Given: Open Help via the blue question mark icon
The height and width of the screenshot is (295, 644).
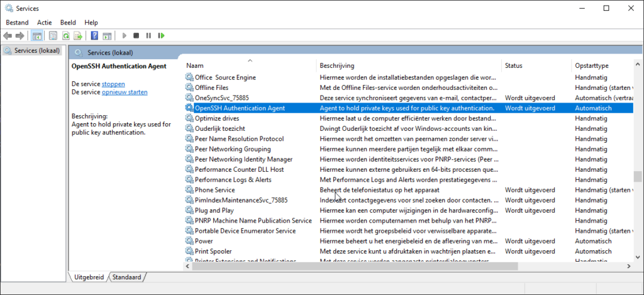Looking at the screenshot, I should coord(94,36).
